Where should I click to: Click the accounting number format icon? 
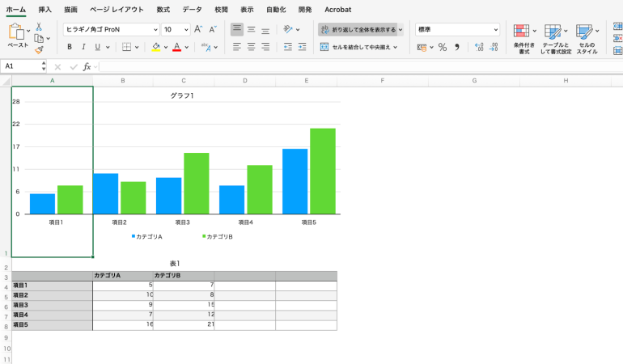click(422, 47)
